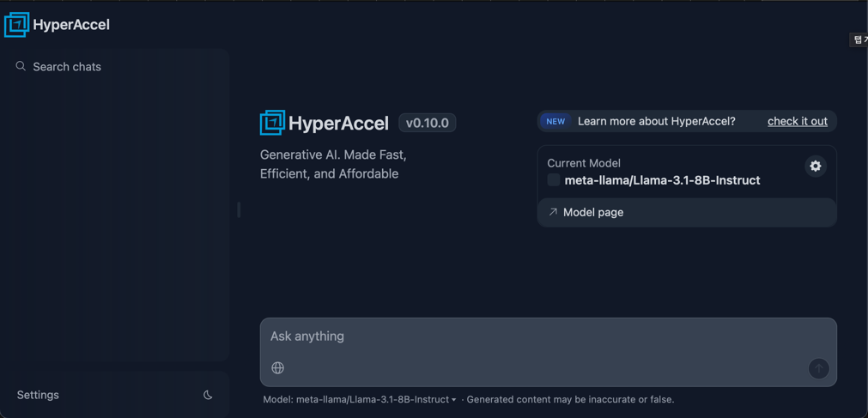Click the send arrow button
Image resolution: width=868 pixels, height=418 pixels.
(x=819, y=368)
